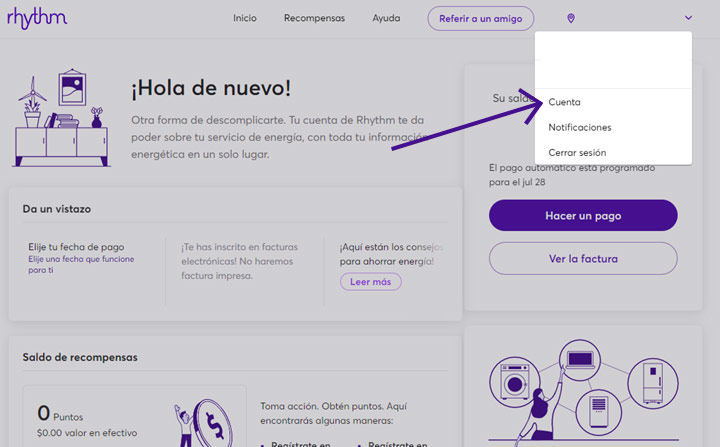
Task: Open the Ayuda menu item
Action: [x=386, y=18]
